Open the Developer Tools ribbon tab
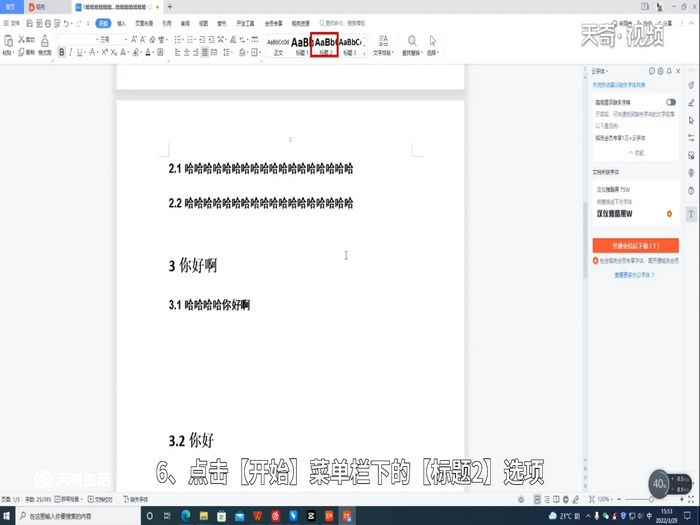700x525 pixels. click(x=245, y=23)
